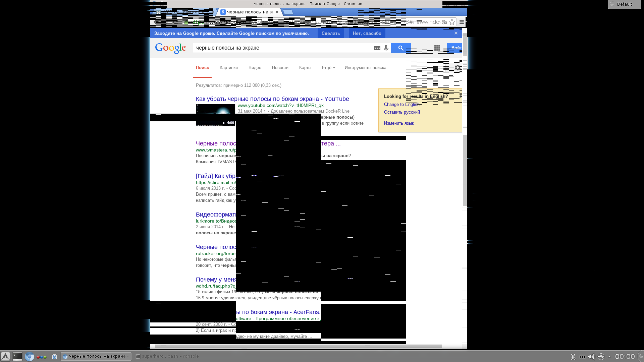Launch the terminal icon in the taskbar
The width and height of the screenshot is (644, 362).
17,356
